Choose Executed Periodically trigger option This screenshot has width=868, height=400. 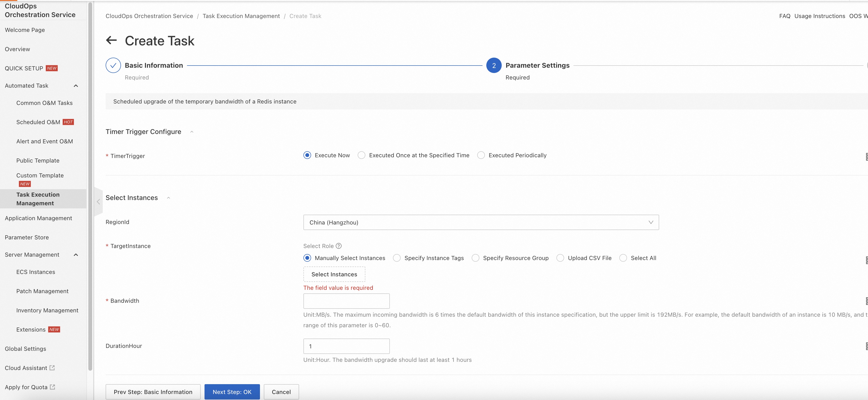481,155
